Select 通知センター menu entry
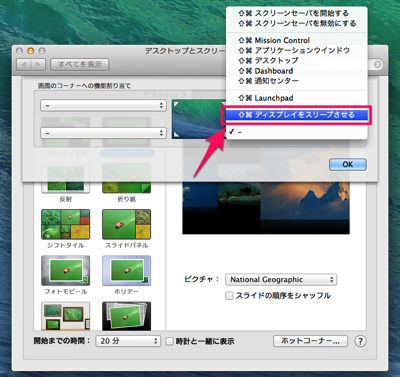The image size is (400, 377). 297,81
